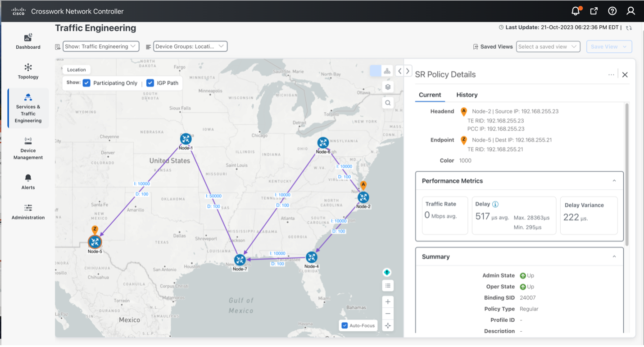Screen dimensions: 644x347
Task: Zoom in on the map
Action: pos(387,301)
